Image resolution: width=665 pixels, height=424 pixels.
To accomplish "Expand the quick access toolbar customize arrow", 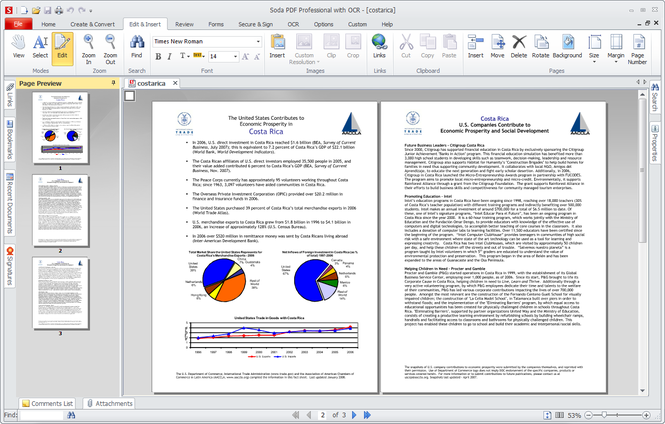I will [x=91, y=11].
